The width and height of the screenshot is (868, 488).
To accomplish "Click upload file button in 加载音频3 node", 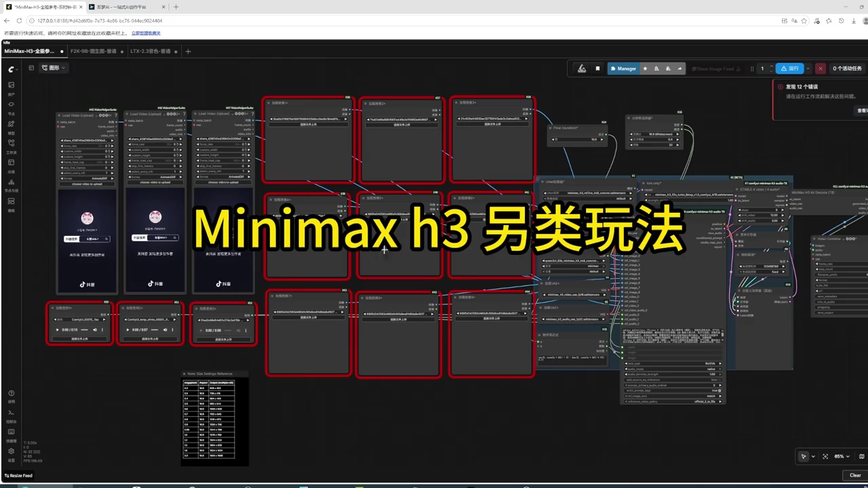I will click(x=222, y=339).
